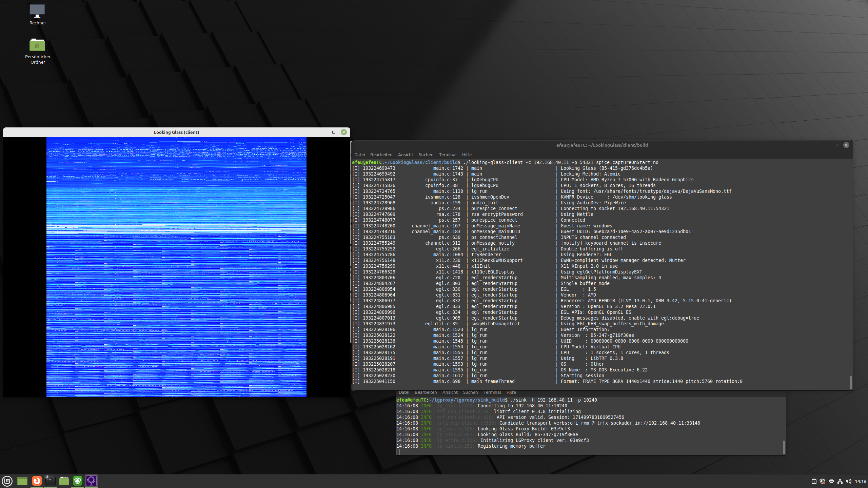
Task: Open Suchen menu in LookingGlass build terminal
Action: 426,155
